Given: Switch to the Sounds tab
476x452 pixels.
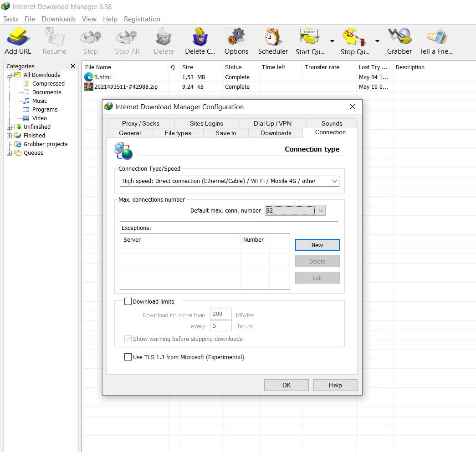Looking at the screenshot, I should pos(332,123).
